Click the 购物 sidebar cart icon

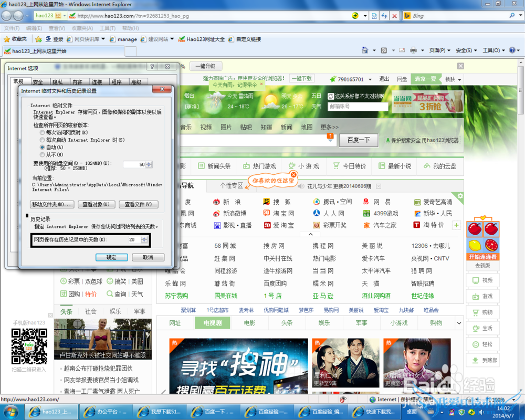[476, 312]
